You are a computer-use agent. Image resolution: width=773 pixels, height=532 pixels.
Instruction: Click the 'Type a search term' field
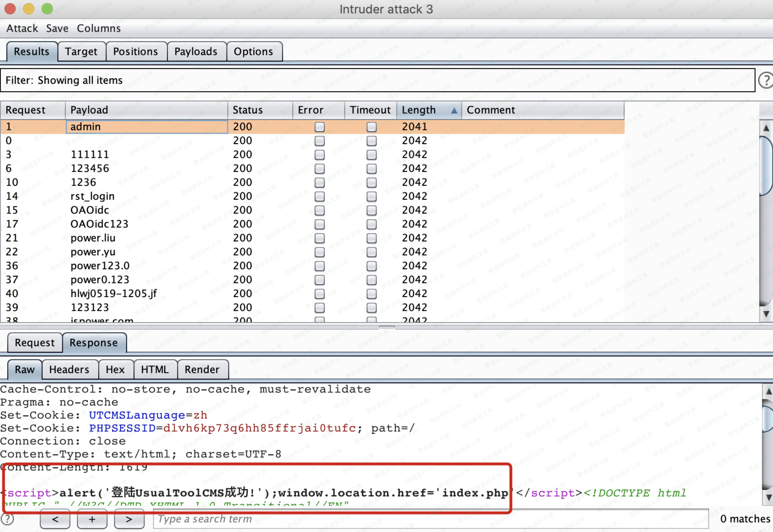point(430,519)
